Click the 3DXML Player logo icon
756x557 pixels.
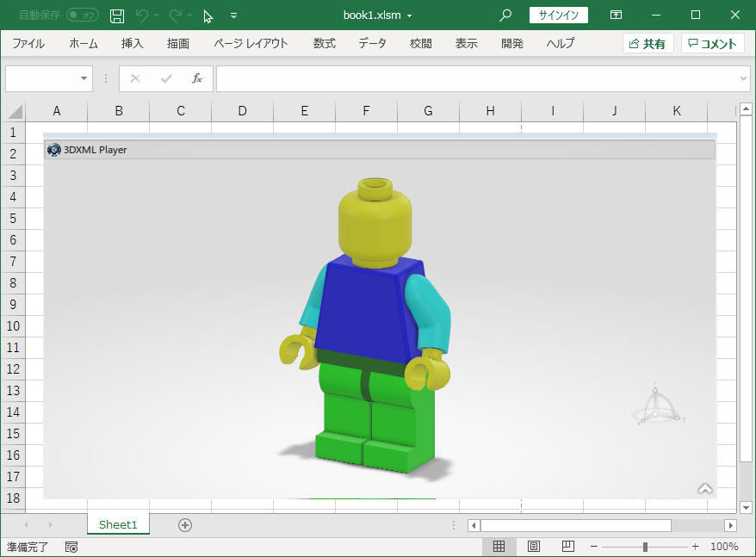54,150
